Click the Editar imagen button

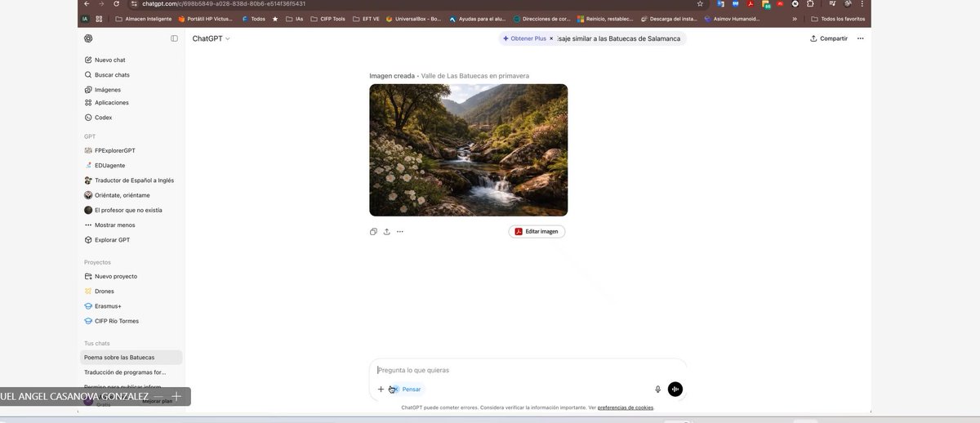(537, 231)
